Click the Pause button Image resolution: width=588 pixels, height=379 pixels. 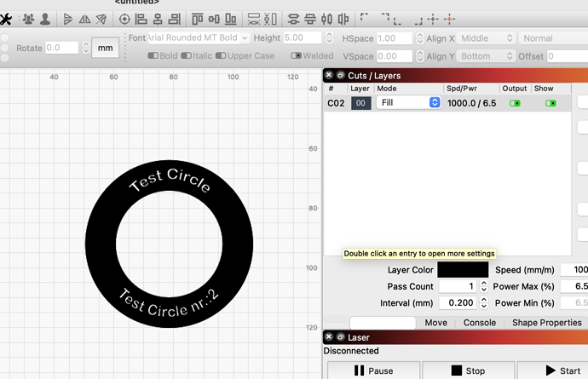point(373,370)
